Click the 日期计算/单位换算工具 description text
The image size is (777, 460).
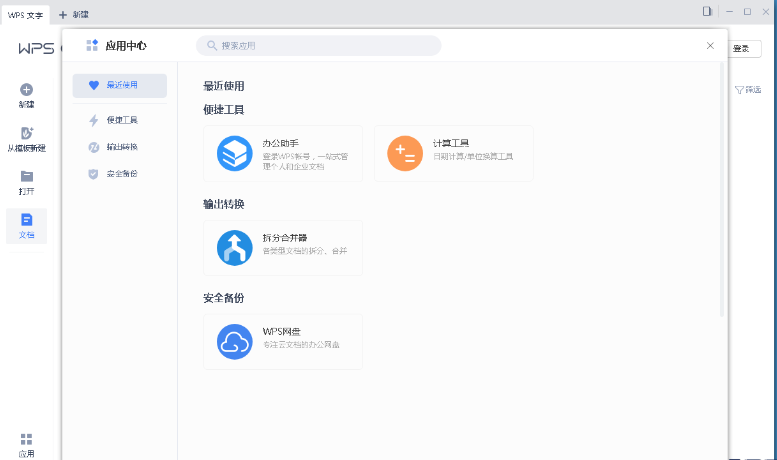(x=473, y=157)
